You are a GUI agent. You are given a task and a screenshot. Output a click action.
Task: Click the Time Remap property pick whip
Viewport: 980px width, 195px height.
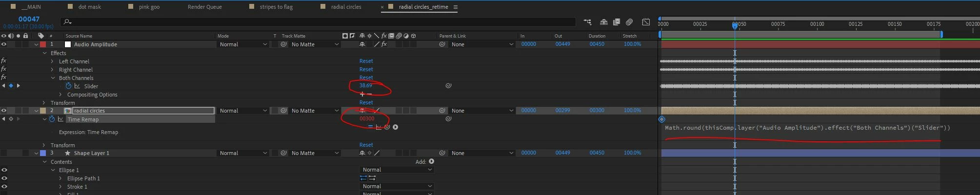click(448, 119)
